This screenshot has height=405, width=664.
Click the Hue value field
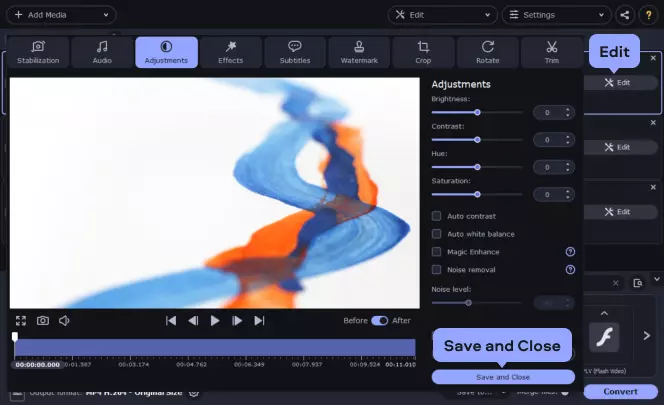pos(553,167)
